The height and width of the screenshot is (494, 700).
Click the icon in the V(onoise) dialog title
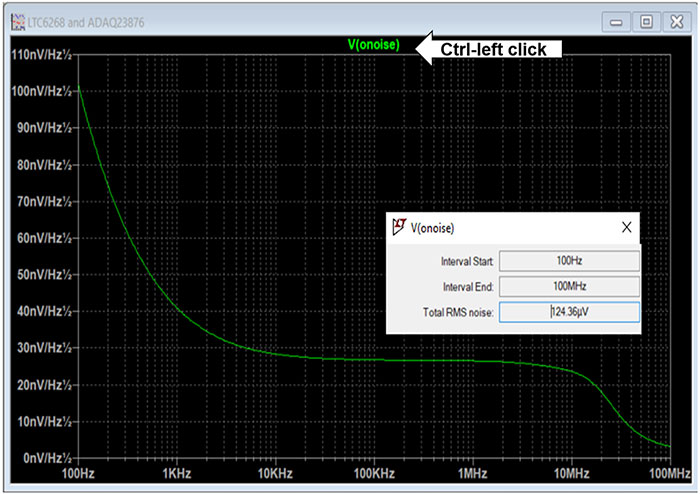[x=398, y=227]
